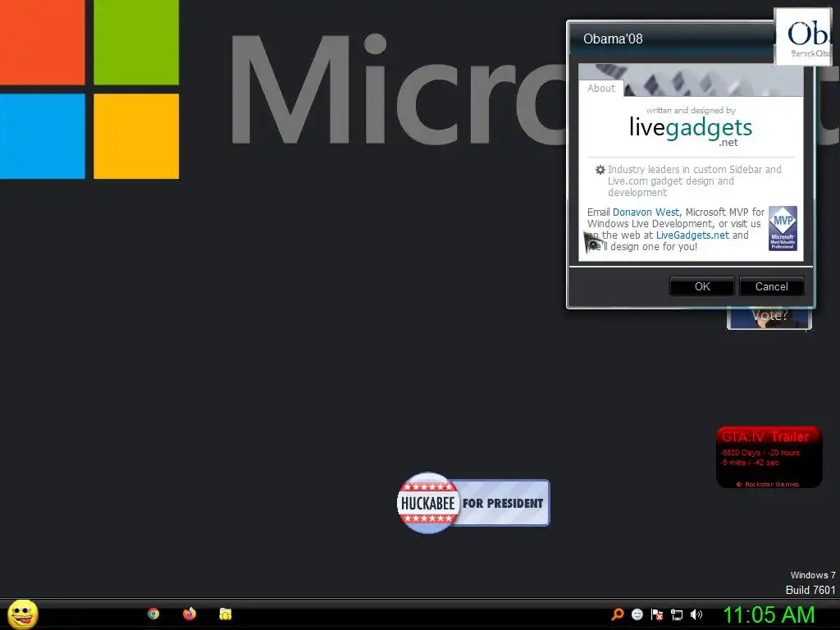Click the Microsoft MVP badge logo
The width and height of the screenshot is (840, 630).
(x=783, y=228)
